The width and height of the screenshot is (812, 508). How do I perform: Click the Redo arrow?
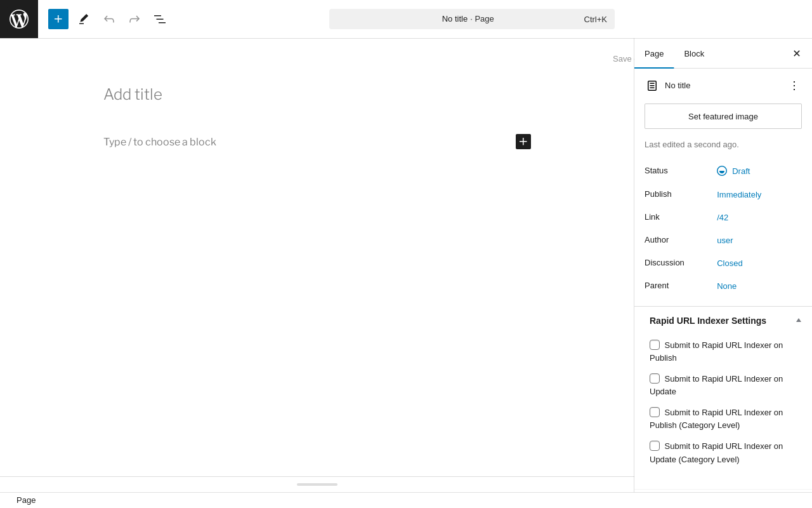point(134,19)
